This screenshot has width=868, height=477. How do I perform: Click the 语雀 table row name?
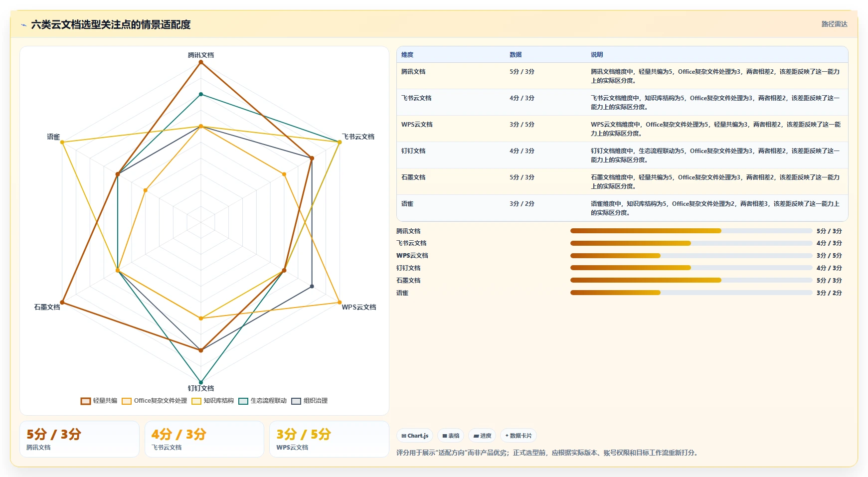407,204
